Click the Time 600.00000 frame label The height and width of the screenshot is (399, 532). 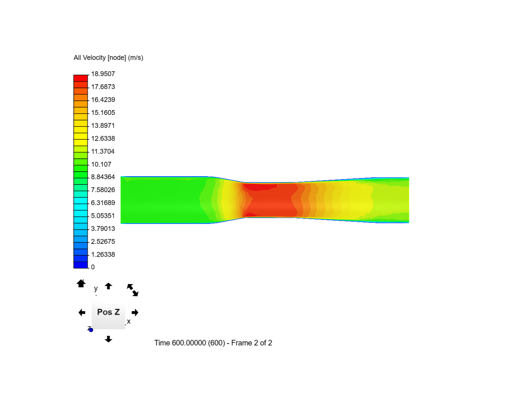[213, 343]
